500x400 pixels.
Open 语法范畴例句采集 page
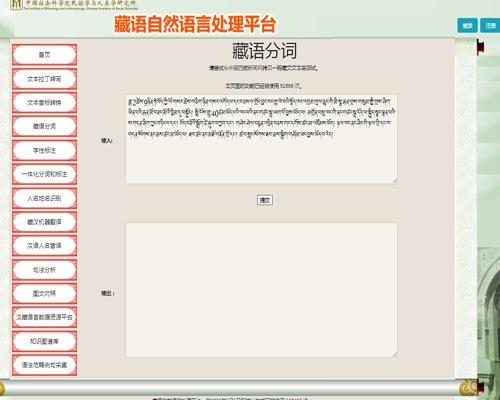point(44,365)
